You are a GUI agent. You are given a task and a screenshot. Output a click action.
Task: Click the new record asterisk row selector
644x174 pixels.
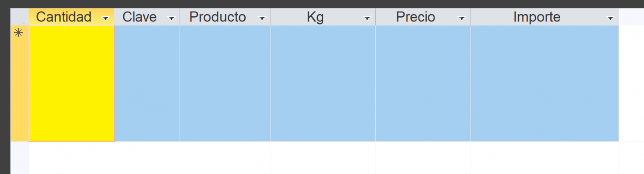19,84
